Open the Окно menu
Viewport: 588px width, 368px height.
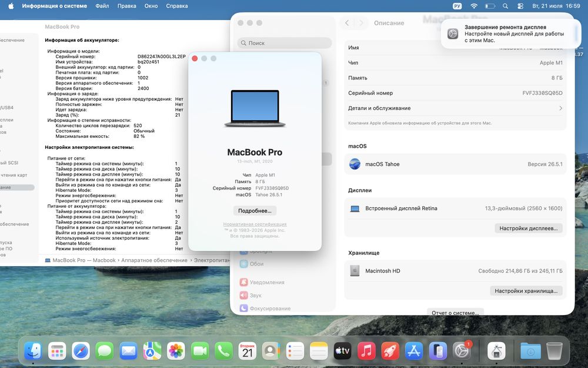point(151,6)
